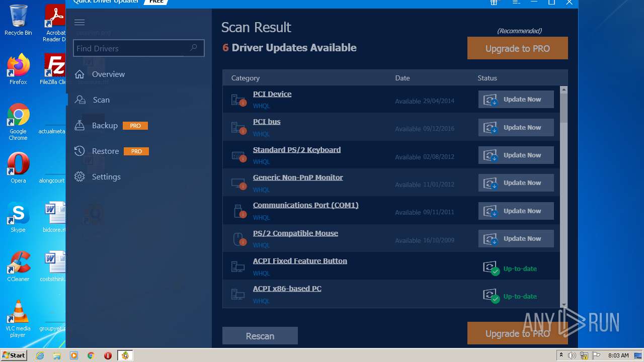This screenshot has width=644, height=362.
Task: Open the PCI Device driver link
Action: click(x=272, y=94)
